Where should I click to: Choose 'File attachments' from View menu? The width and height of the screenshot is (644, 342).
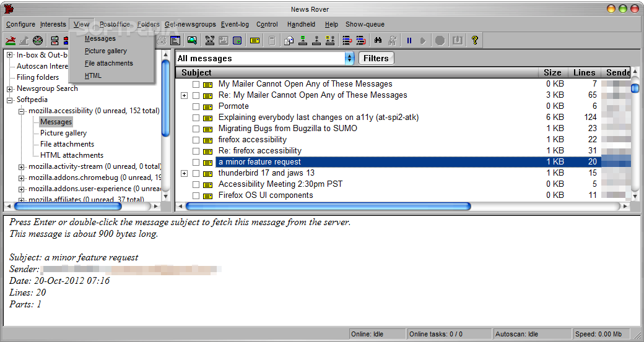109,63
